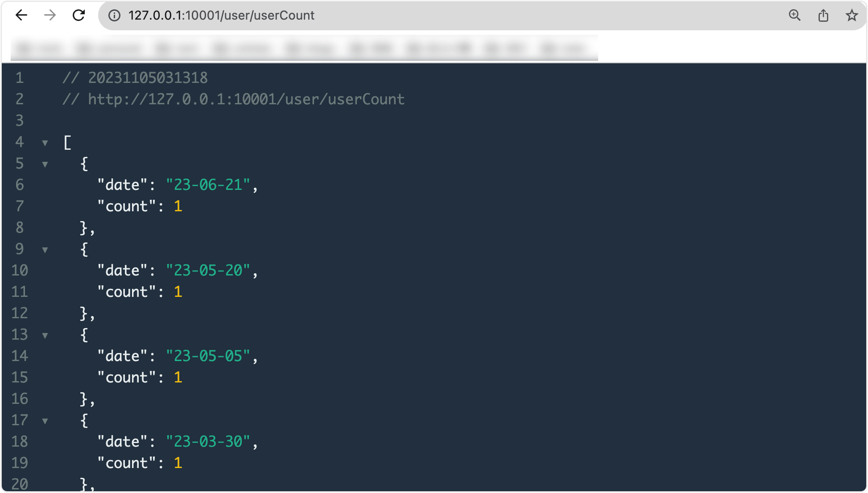Click the forward navigation arrow
868x493 pixels.
(50, 16)
